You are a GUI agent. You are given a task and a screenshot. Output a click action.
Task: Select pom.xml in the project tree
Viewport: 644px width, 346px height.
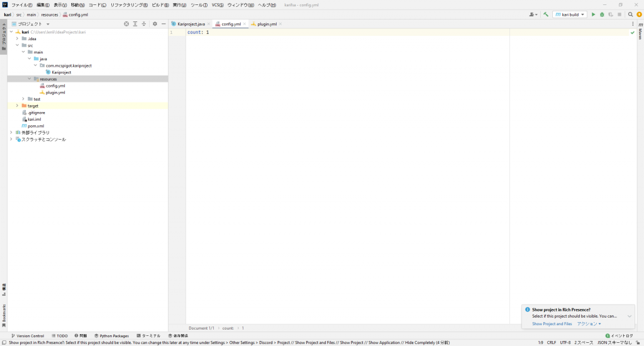click(x=35, y=126)
